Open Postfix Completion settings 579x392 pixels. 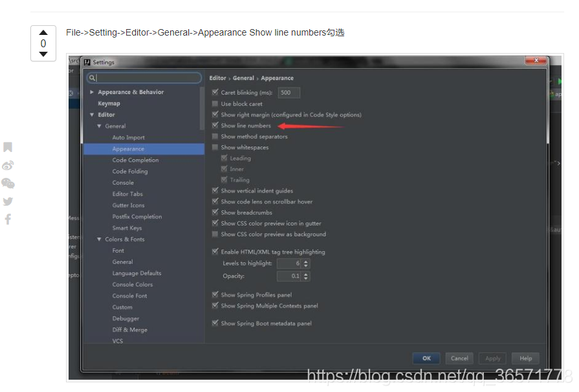pyautogui.click(x=137, y=217)
